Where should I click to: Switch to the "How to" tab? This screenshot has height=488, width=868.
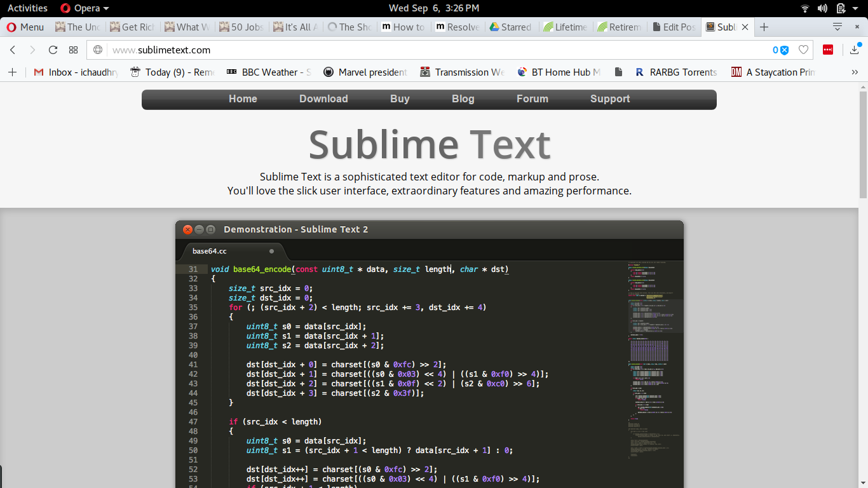403,27
